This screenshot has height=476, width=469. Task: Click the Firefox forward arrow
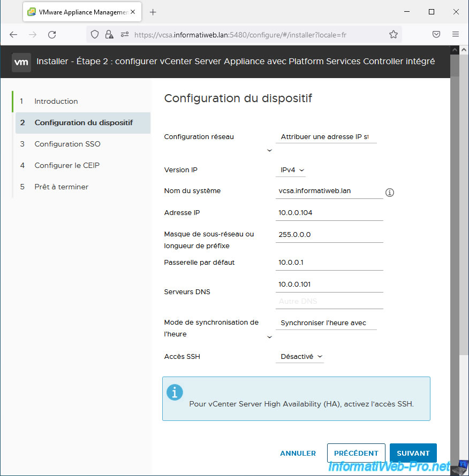[x=33, y=35]
